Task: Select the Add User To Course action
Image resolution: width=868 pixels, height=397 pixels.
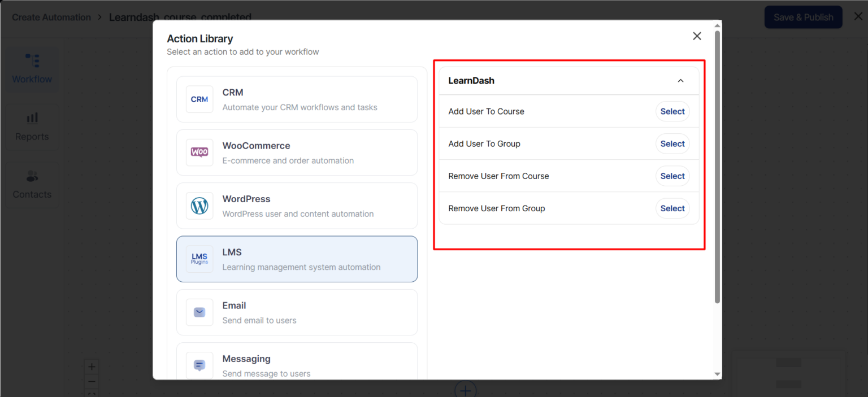Action: pos(672,111)
